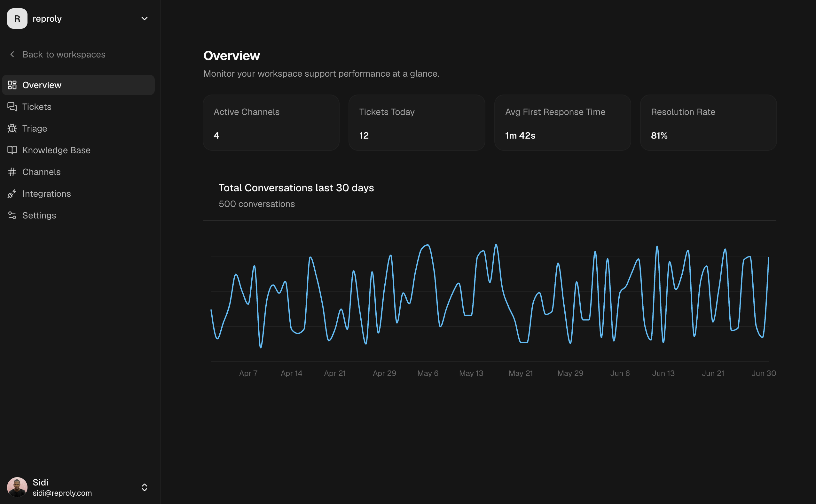Open the Resolution Rate 81% card
Viewport: 816px width, 504px height.
(708, 123)
